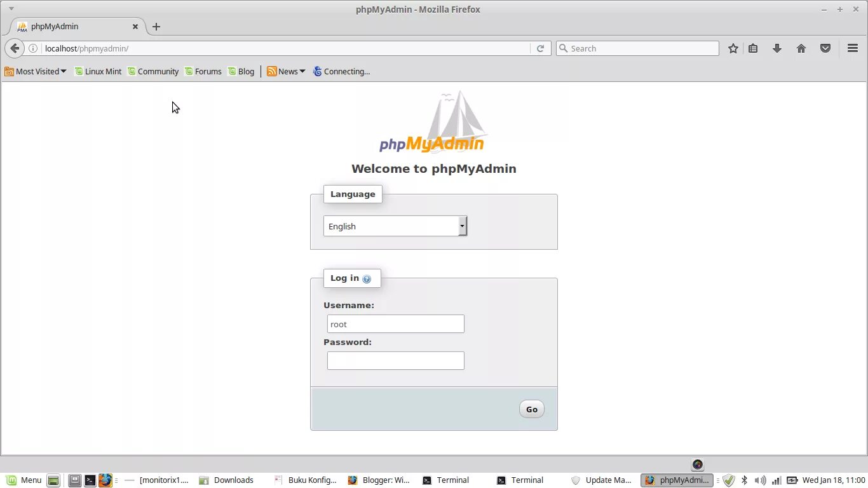Close the phpMyAdmin tab
The height and width of the screenshot is (488, 868).
[135, 27]
